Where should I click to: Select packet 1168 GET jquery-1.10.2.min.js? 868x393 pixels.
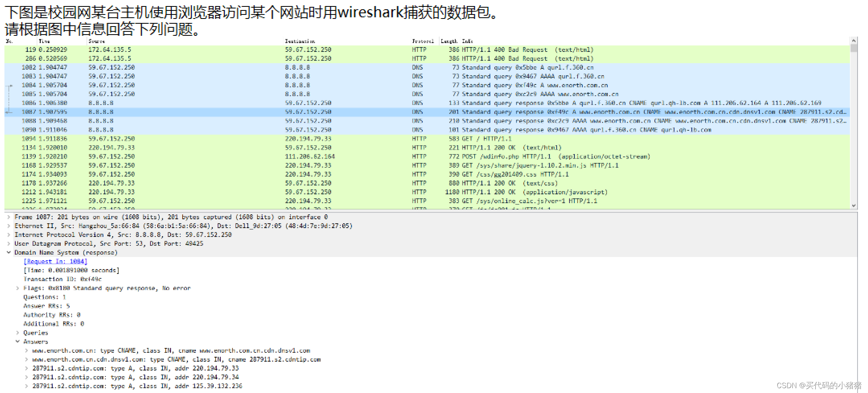[x=427, y=165]
